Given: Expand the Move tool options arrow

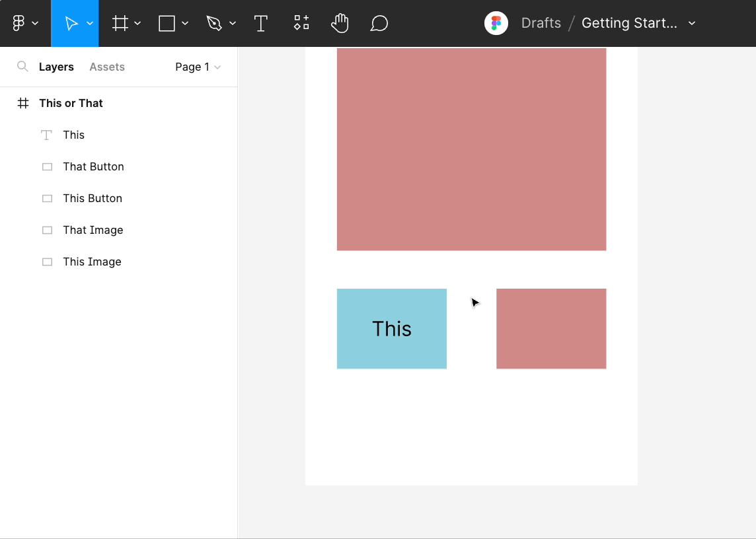Looking at the screenshot, I should [90, 24].
